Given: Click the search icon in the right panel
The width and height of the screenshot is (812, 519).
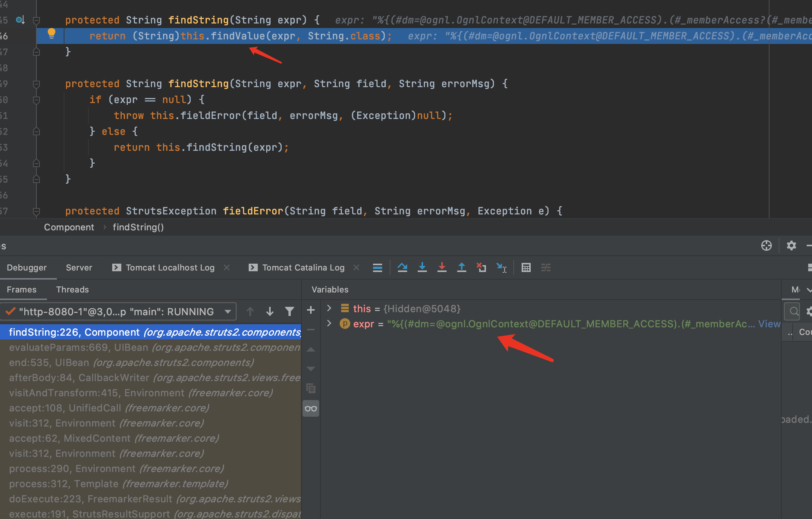Looking at the screenshot, I should point(794,311).
